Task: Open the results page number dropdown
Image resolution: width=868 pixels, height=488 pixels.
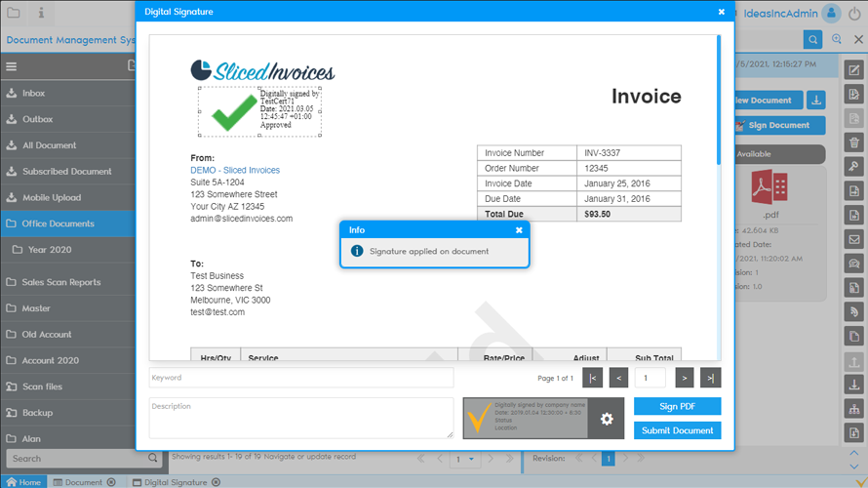Action: pyautogui.click(x=471, y=459)
